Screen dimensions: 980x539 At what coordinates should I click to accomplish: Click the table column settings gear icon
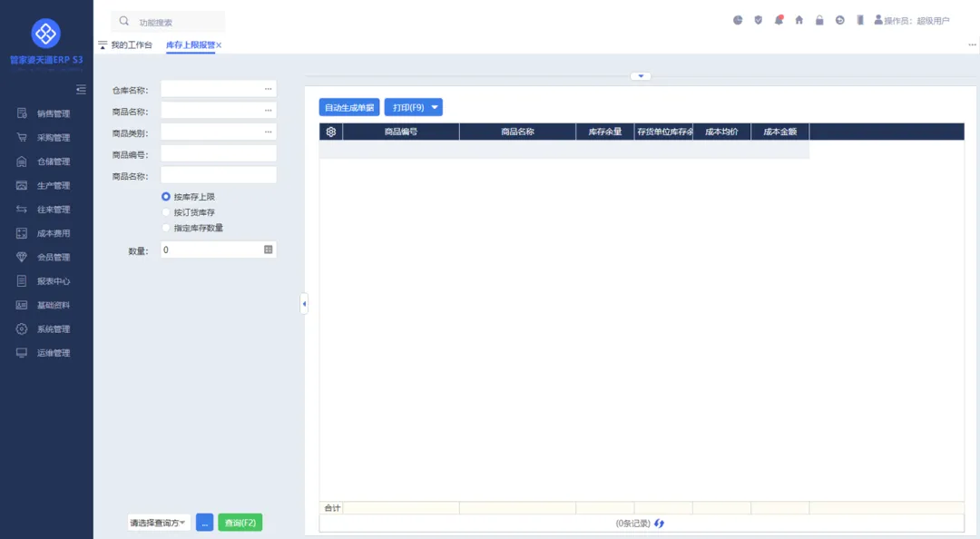coord(331,132)
